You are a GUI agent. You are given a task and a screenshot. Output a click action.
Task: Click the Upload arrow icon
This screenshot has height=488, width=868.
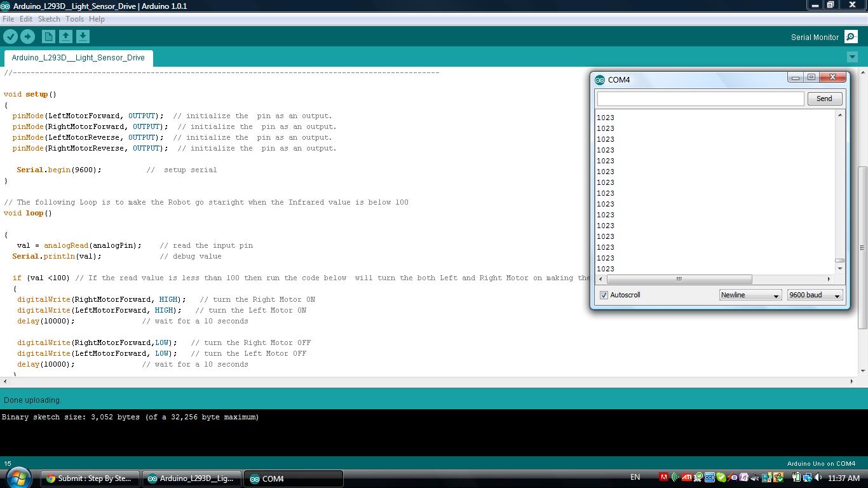pos(27,37)
